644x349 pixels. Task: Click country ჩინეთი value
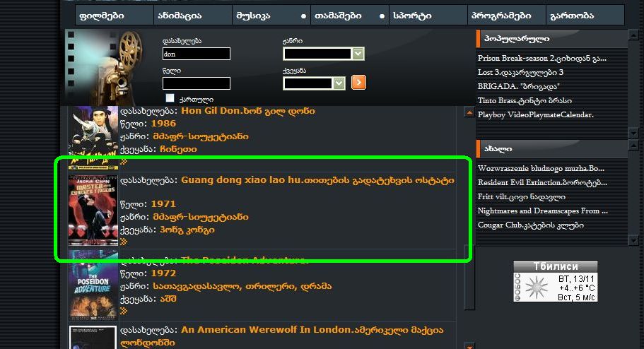178,149
